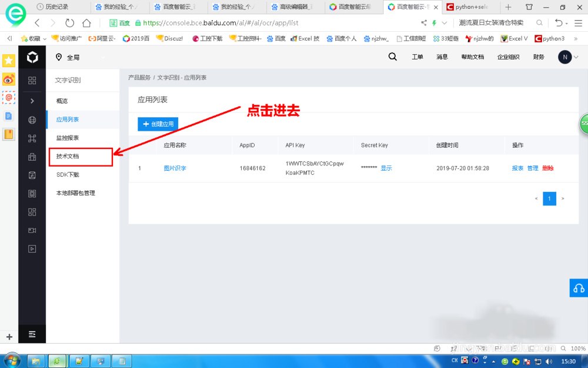
Task: Open the product grid icon in dark sidebar
Action: pos(32,80)
